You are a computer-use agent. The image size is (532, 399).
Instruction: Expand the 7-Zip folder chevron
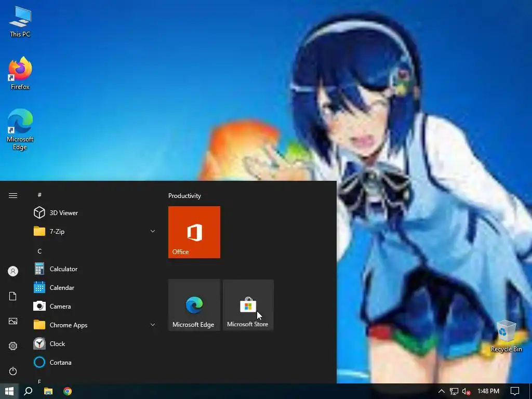(x=153, y=231)
